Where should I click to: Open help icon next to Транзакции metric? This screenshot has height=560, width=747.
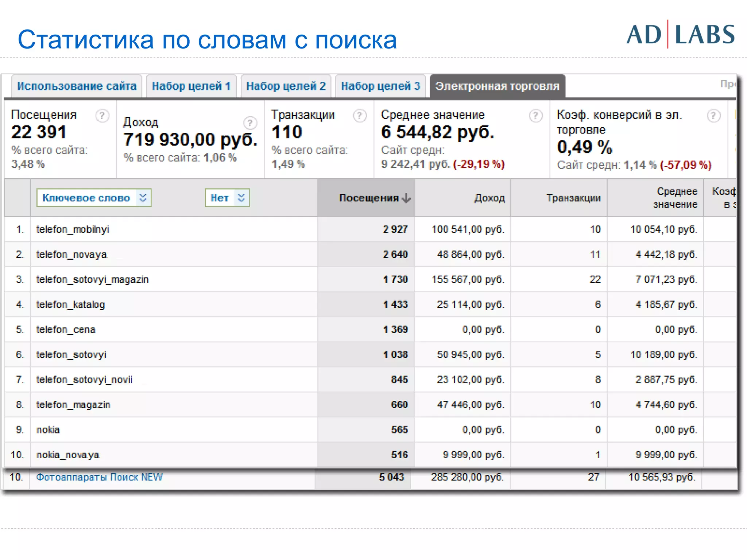(x=360, y=116)
